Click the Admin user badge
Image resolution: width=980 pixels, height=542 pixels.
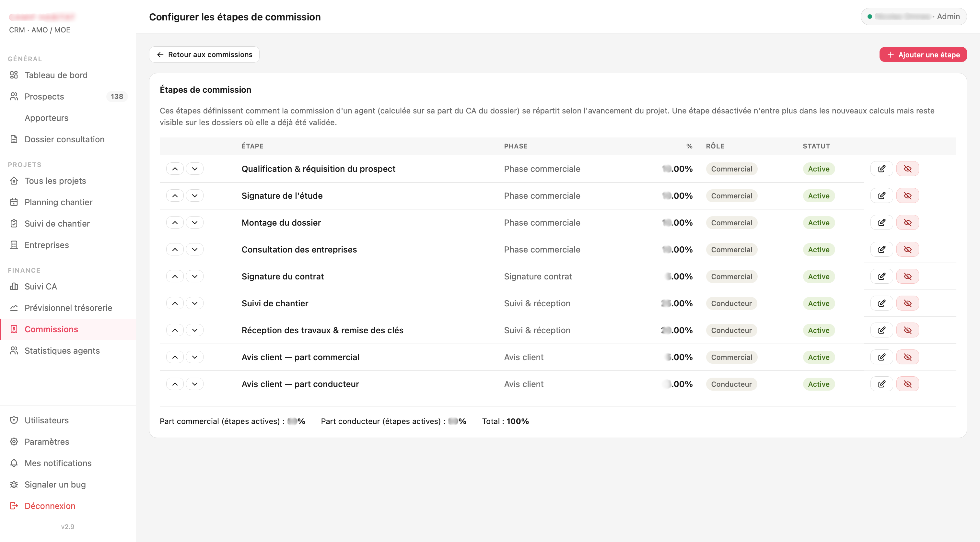click(x=914, y=16)
